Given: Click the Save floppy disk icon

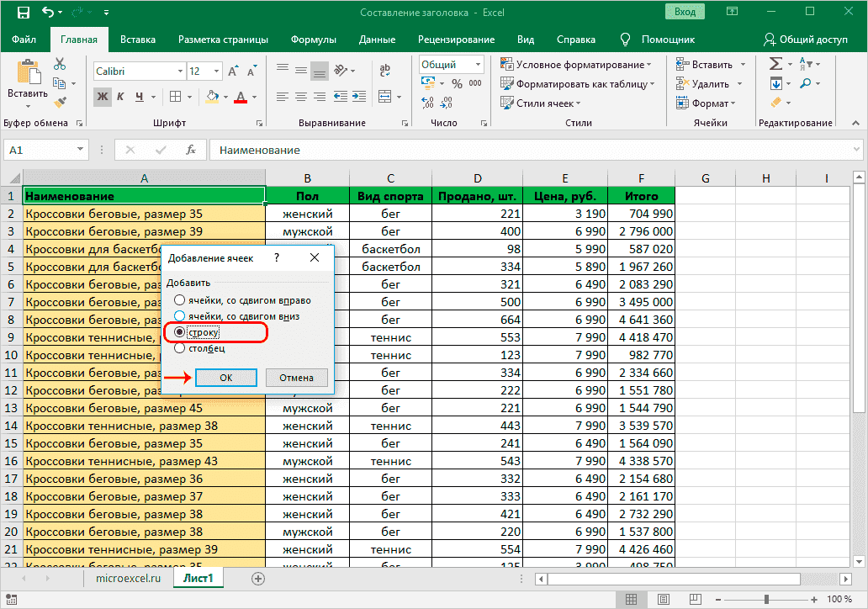Looking at the screenshot, I should pyautogui.click(x=23, y=13).
